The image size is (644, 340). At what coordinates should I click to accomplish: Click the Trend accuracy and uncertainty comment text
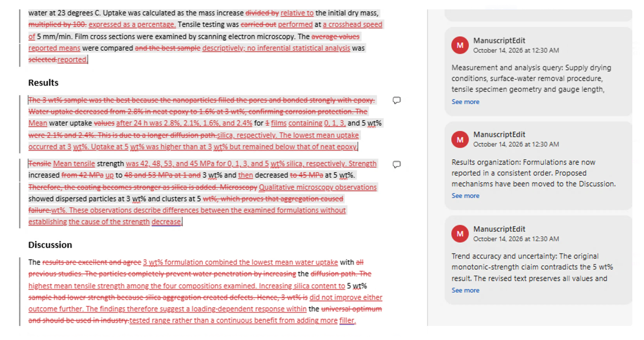coord(532,267)
